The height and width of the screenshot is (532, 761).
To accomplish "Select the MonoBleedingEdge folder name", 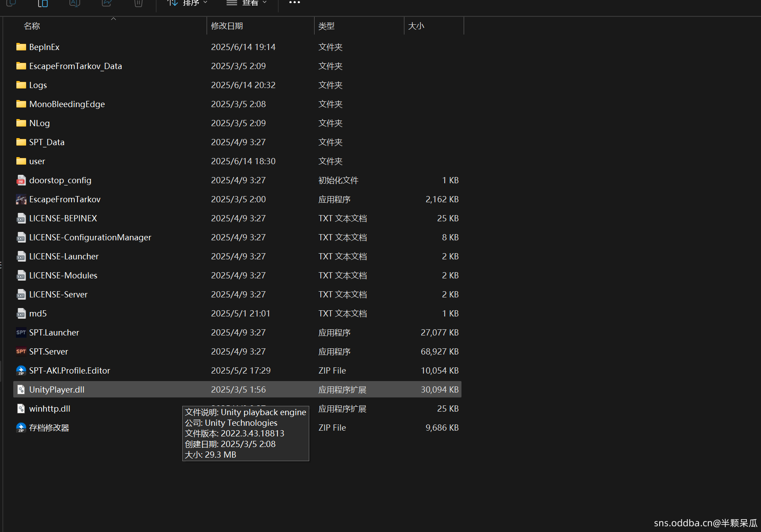I will pyautogui.click(x=67, y=104).
